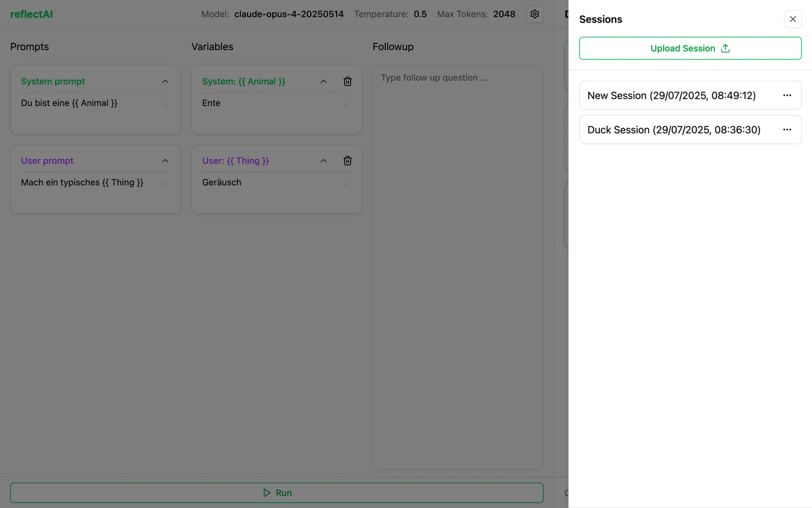Viewport: 812px width, 508px height.
Task: Delete the System Animal variable
Action: [x=347, y=82]
